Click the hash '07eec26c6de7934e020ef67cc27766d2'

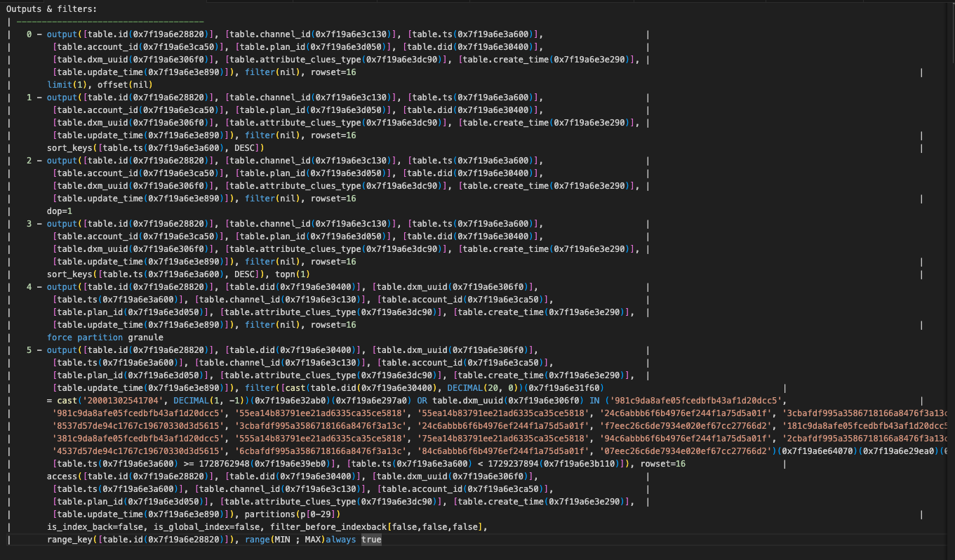686,451
